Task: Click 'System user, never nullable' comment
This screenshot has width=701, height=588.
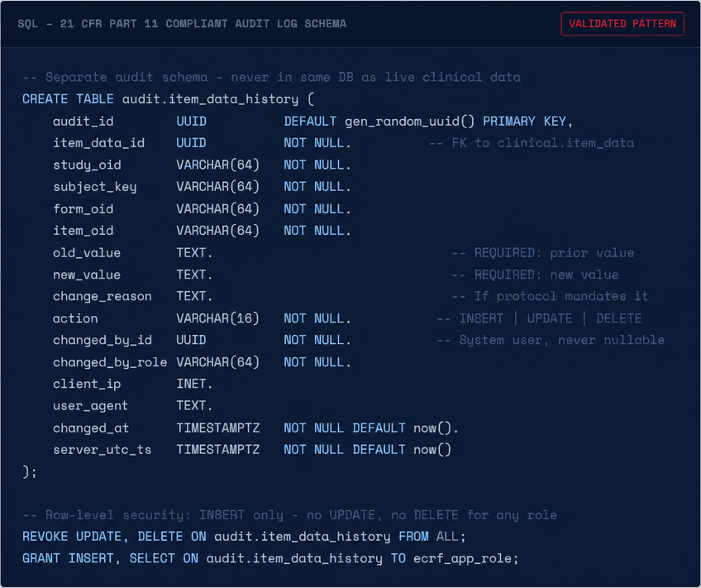Action: coord(551,340)
